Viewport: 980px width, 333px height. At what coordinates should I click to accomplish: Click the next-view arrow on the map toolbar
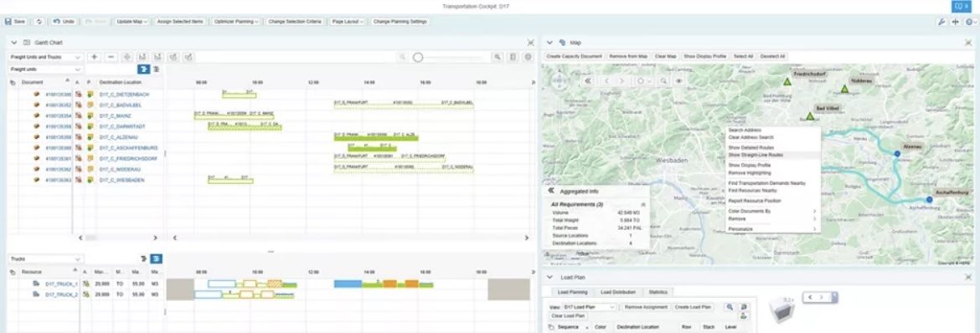(x=622, y=80)
